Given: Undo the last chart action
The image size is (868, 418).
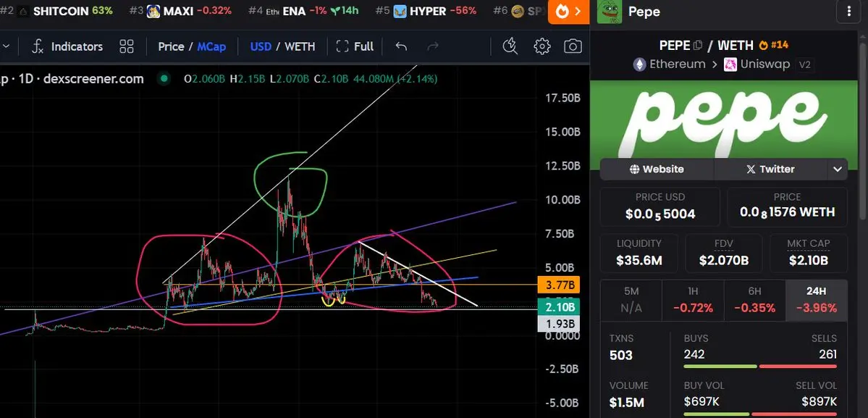Looking at the screenshot, I should point(401,46).
